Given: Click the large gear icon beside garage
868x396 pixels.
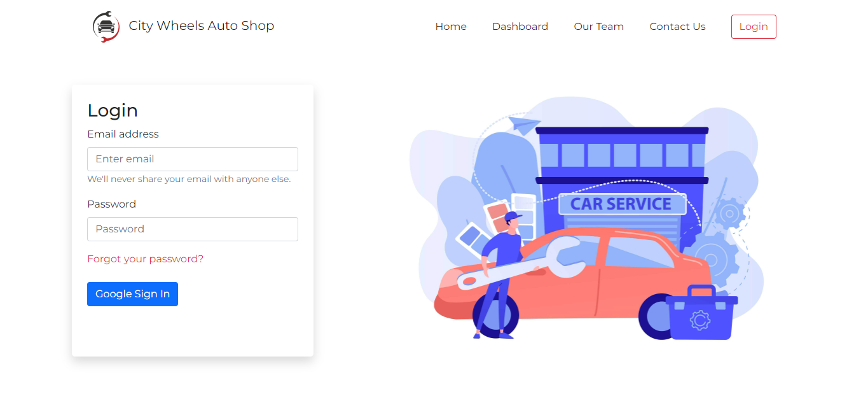Looking at the screenshot, I should tap(711, 260).
